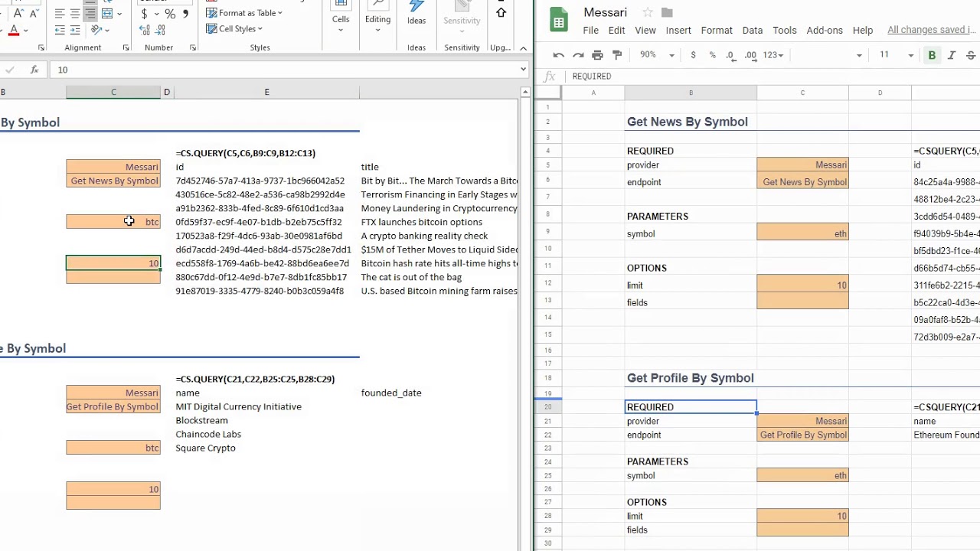This screenshot has height=551, width=980.
Task: Click the All changes saved link
Action: [x=932, y=31]
